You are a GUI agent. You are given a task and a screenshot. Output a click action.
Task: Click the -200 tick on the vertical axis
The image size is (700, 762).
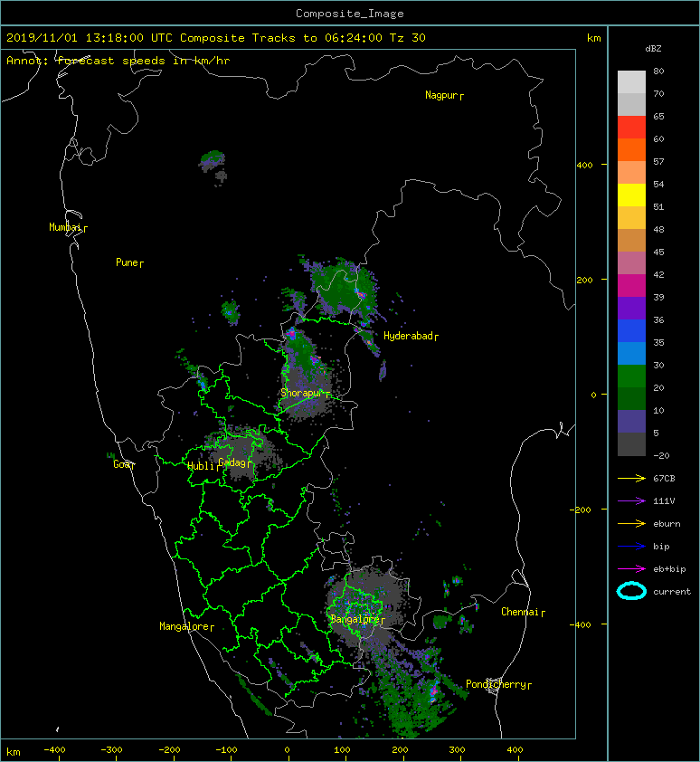tap(582, 510)
